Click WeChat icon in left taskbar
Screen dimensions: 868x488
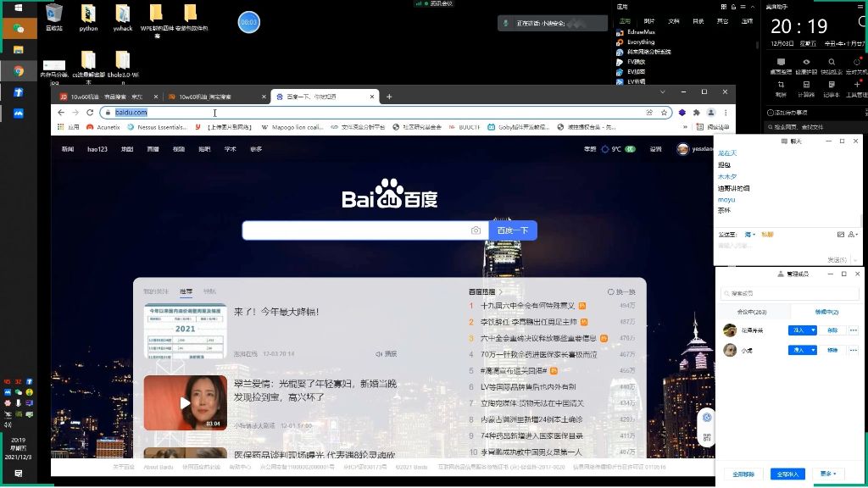coord(19,28)
